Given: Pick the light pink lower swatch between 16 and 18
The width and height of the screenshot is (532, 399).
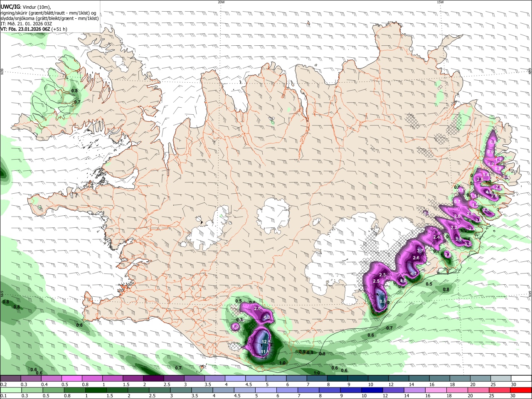Looking at the screenshot, I should (436, 390).
